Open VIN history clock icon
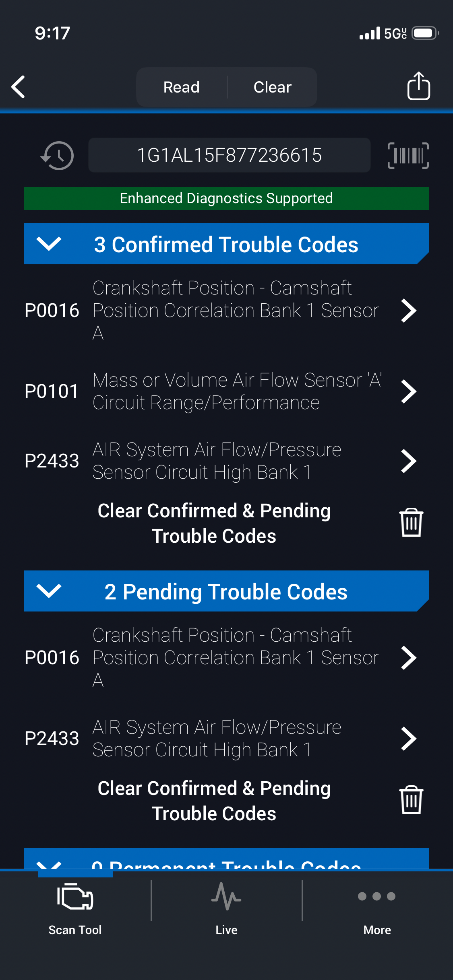Viewport: 453px width, 980px height. tap(57, 156)
